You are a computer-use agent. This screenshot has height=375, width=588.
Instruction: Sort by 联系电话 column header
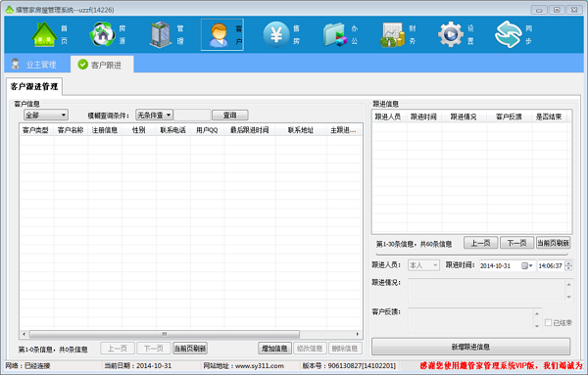point(172,130)
